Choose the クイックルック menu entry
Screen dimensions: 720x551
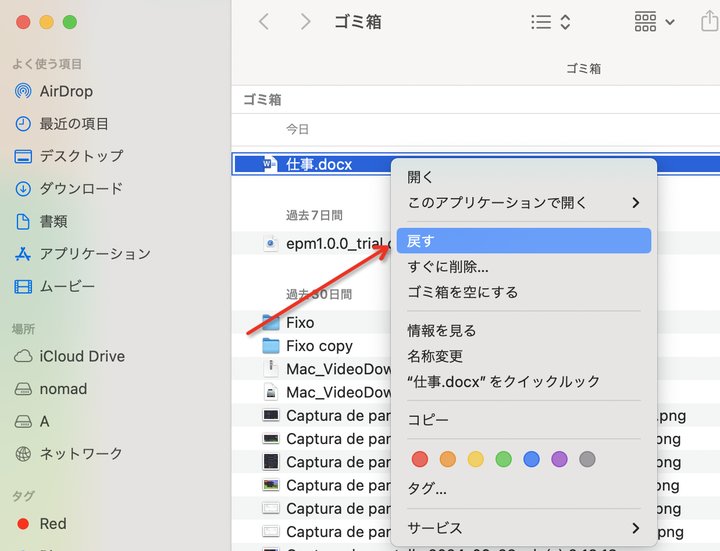click(523, 381)
